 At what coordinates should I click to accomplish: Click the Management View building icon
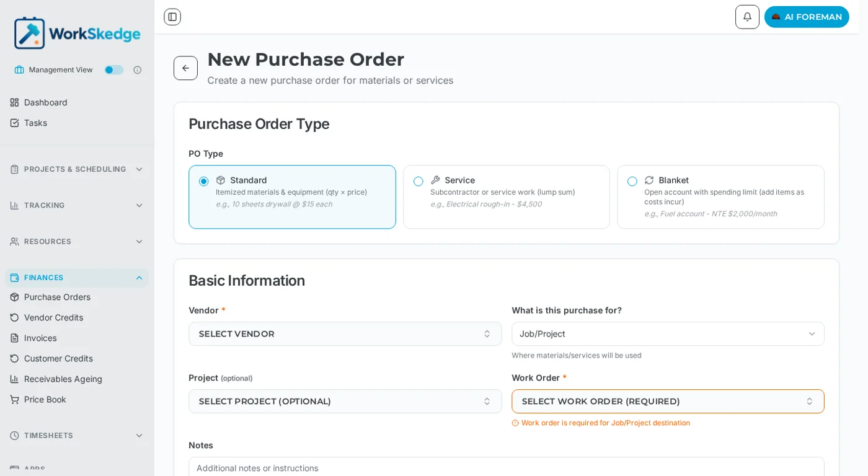point(19,70)
